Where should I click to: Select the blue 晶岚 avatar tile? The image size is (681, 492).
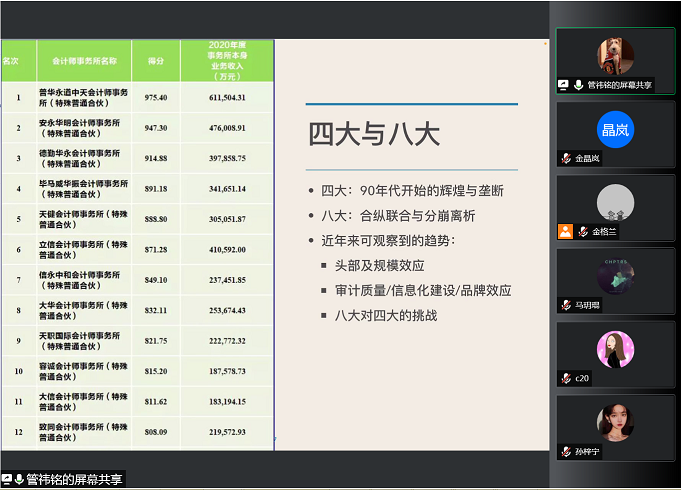tap(615, 129)
